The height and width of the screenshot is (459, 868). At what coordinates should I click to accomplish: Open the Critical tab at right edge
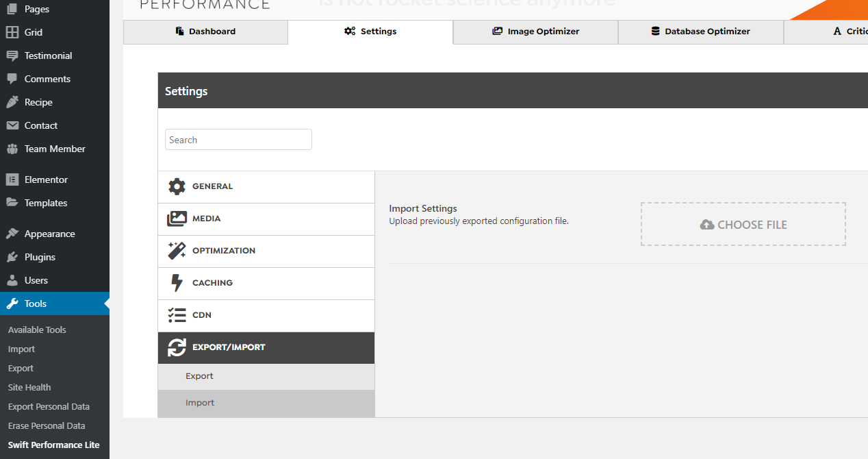(826, 32)
